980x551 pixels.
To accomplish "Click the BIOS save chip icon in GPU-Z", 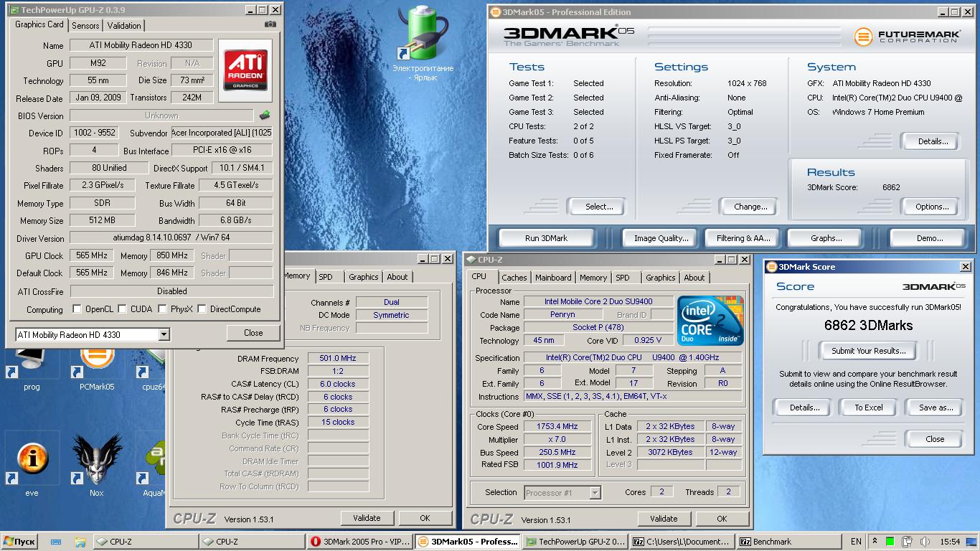I will [265, 115].
